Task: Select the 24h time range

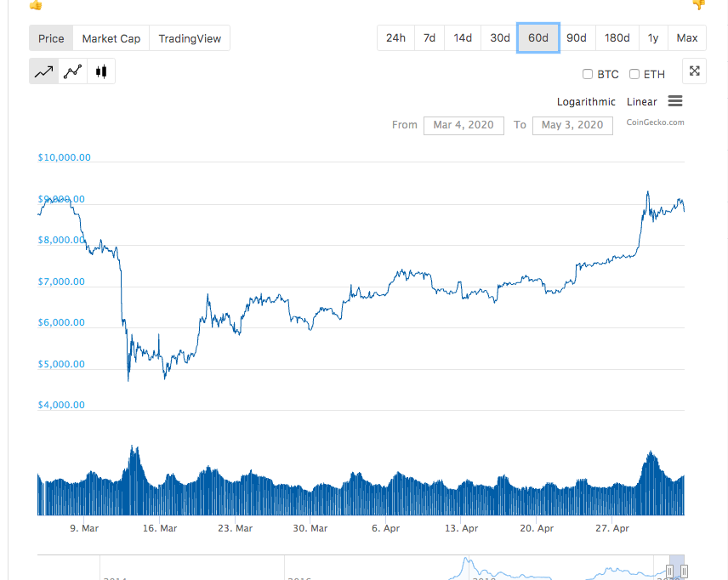Action: tap(395, 38)
